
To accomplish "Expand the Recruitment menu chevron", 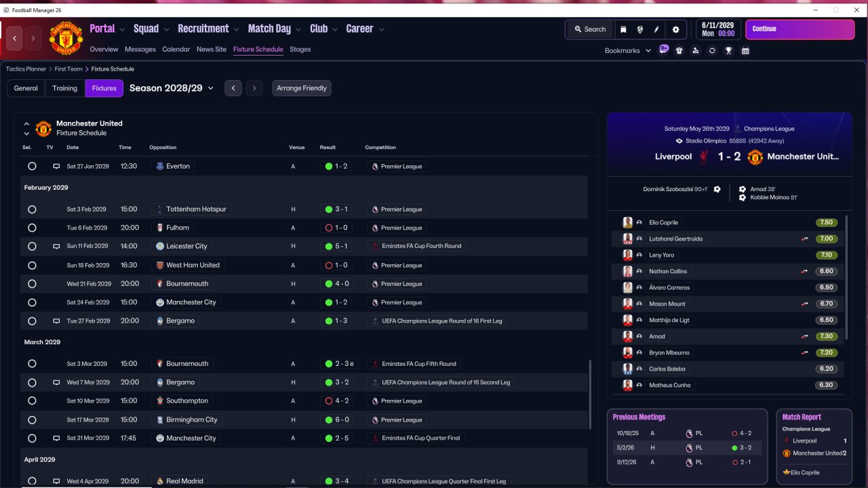I will point(236,29).
